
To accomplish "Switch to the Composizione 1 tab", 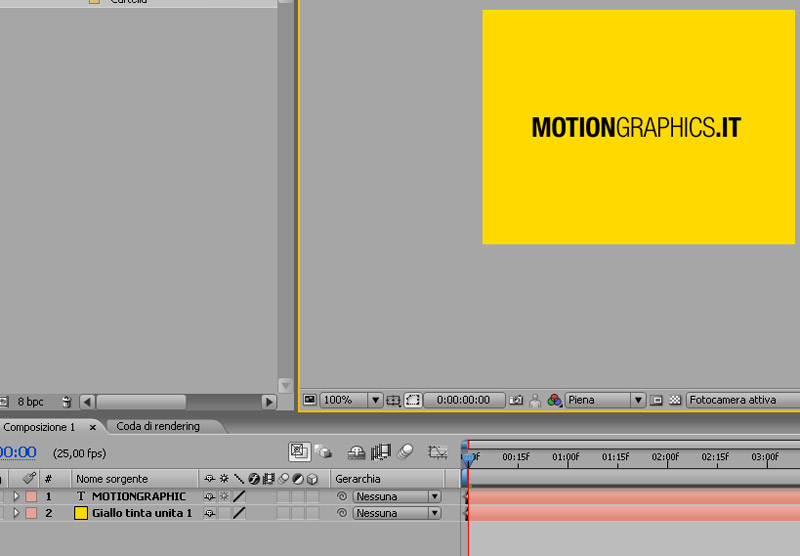I will coord(39,427).
